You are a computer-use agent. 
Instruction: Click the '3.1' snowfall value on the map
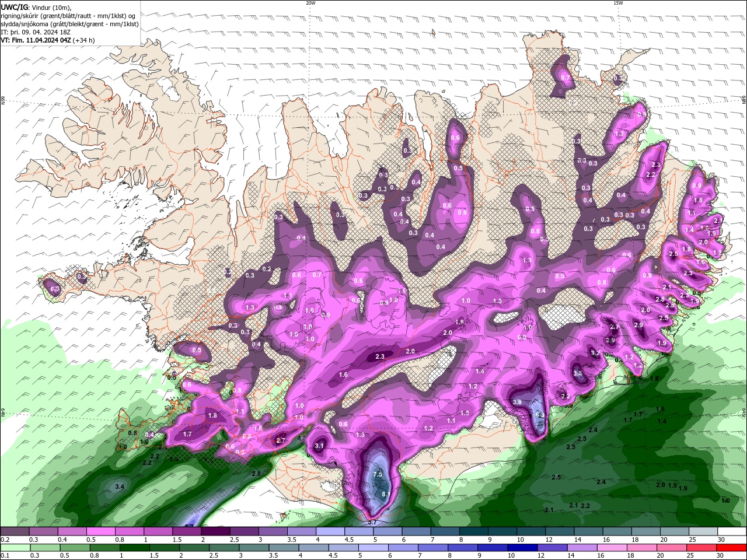point(319,446)
